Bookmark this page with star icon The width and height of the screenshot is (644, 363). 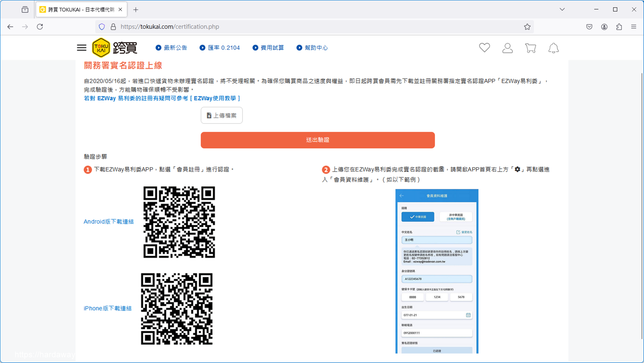point(527,27)
